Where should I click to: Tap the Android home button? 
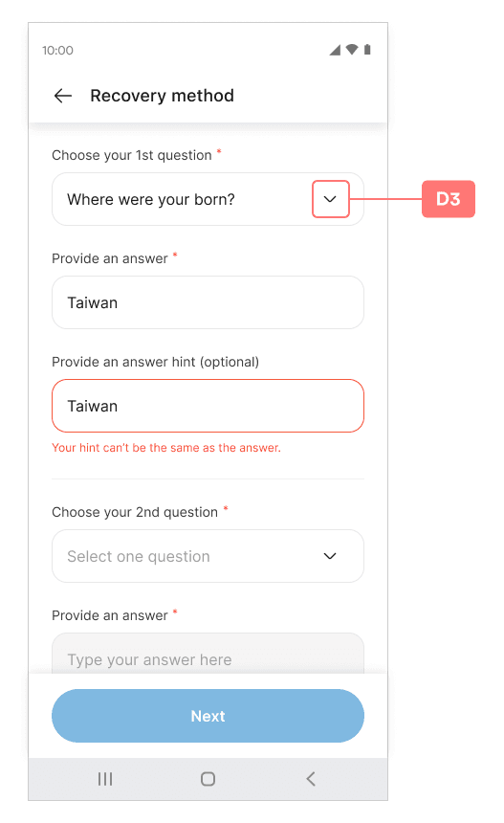point(208,779)
